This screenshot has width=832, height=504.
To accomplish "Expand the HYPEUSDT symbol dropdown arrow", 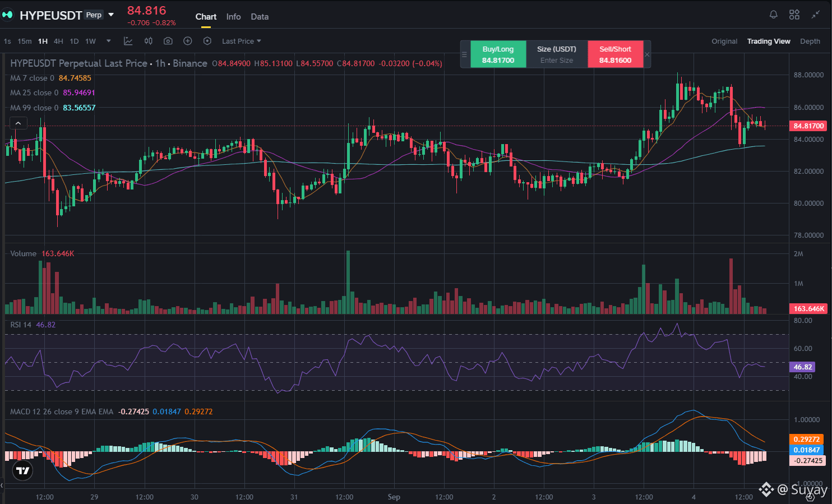I will [111, 15].
